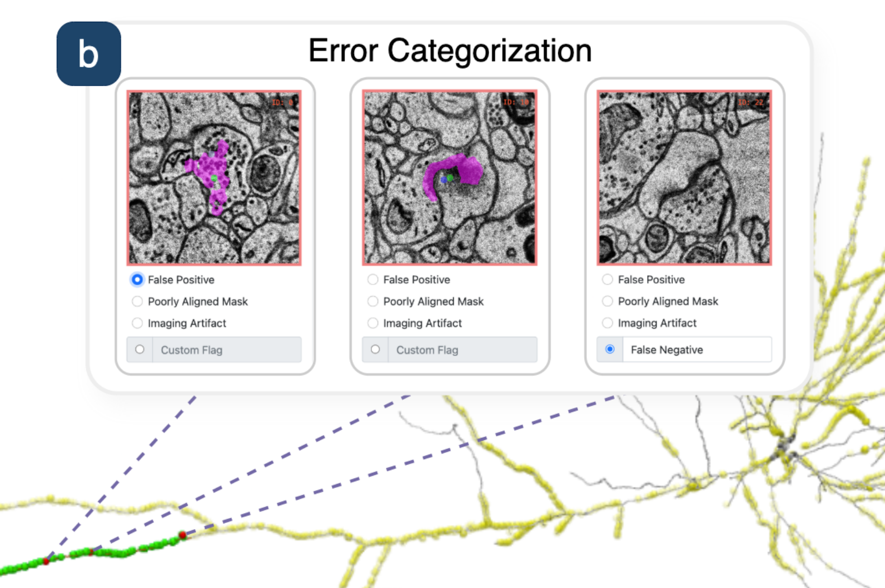
Task: Choose Poorly Aligned Mask for image ID 0
Action: coord(137,301)
